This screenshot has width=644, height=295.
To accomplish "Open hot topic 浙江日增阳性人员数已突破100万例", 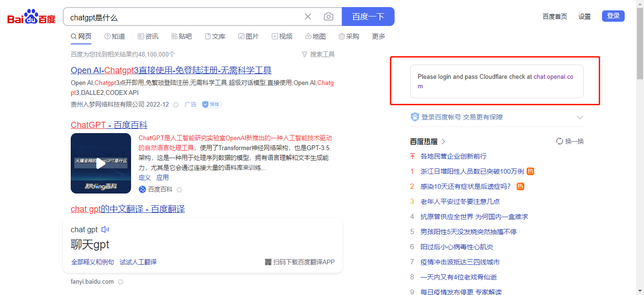I will pyautogui.click(x=472, y=171).
